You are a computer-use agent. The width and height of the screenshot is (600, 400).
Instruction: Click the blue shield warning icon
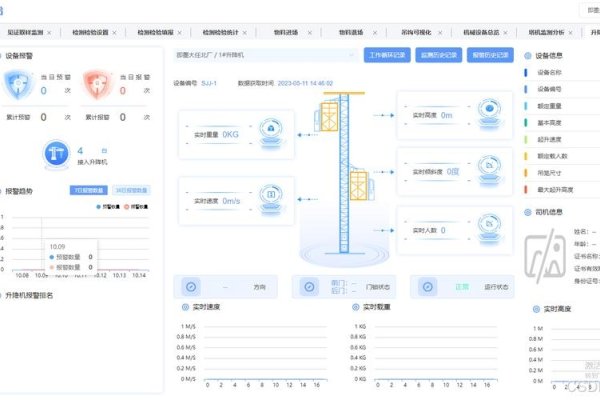(x=18, y=84)
